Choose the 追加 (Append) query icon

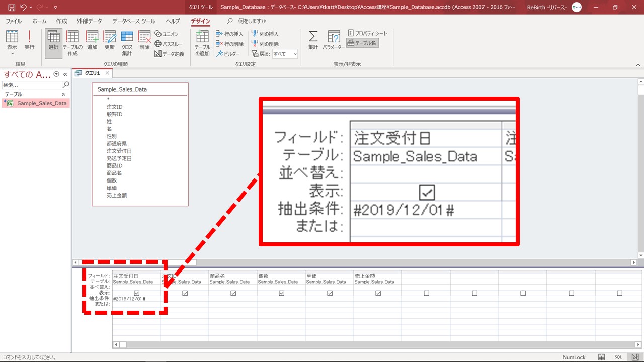pyautogui.click(x=92, y=40)
